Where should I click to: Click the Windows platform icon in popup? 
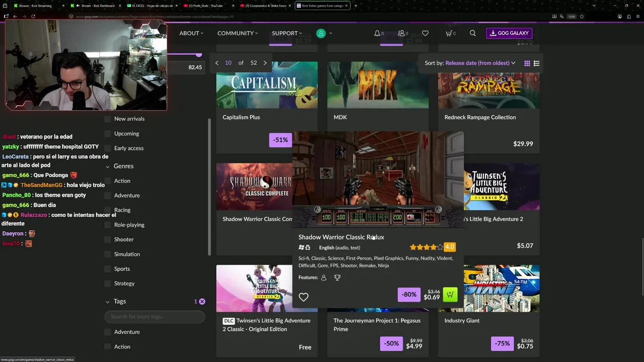click(301, 247)
